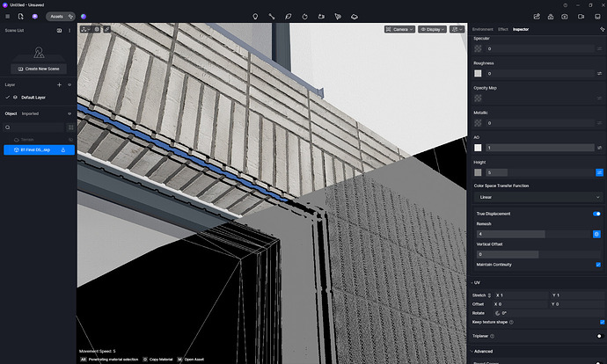Click the share export icon

[537, 17]
